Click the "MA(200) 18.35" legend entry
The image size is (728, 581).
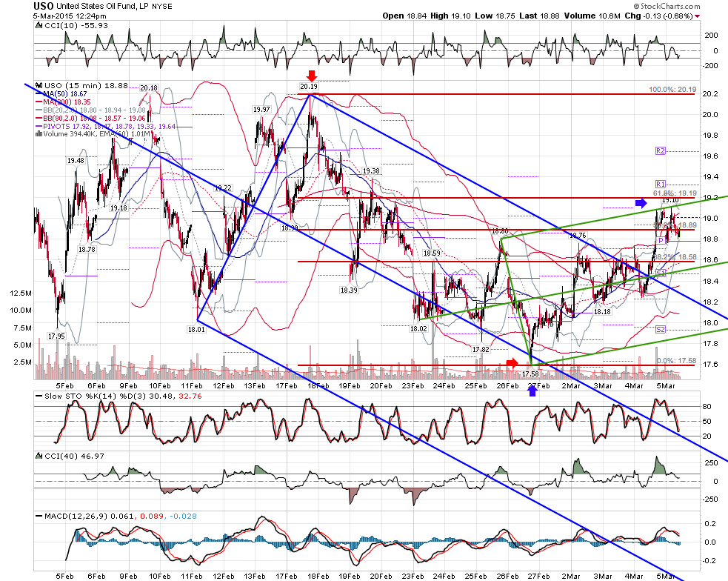pos(67,102)
